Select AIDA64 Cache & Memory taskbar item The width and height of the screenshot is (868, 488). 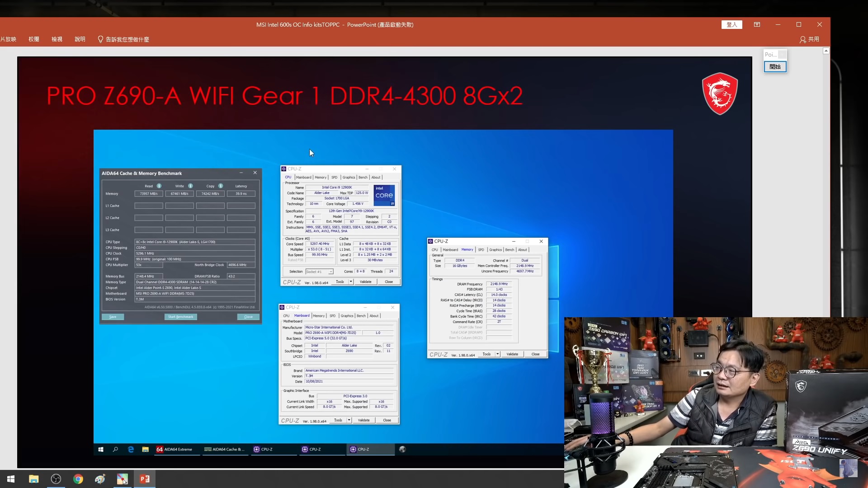click(224, 449)
